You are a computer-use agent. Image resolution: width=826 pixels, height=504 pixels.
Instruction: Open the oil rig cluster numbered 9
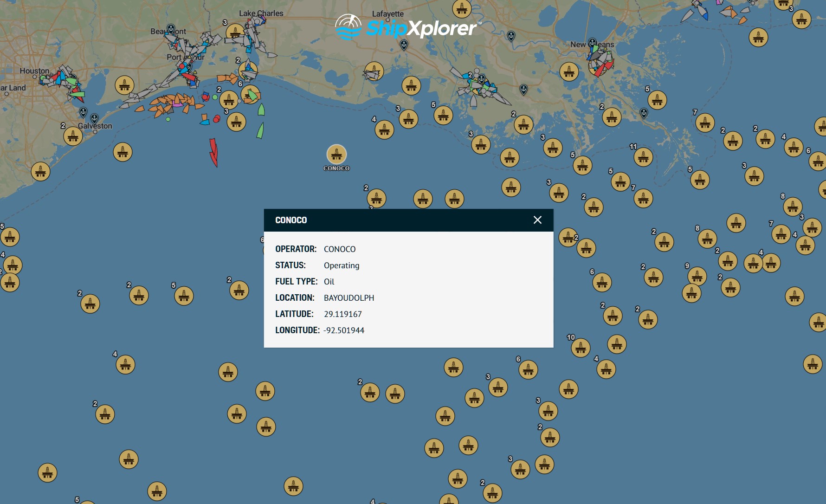(697, 277)
